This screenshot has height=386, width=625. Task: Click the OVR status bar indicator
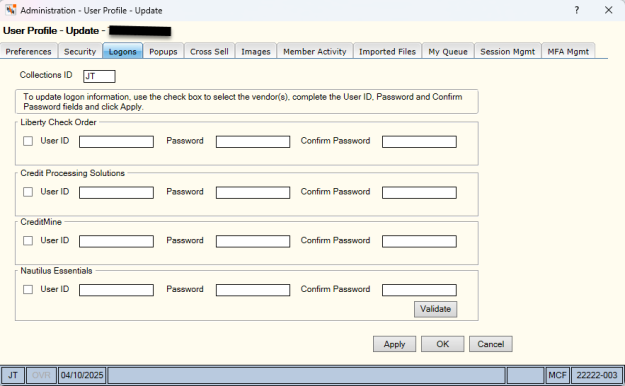point(41,375)
